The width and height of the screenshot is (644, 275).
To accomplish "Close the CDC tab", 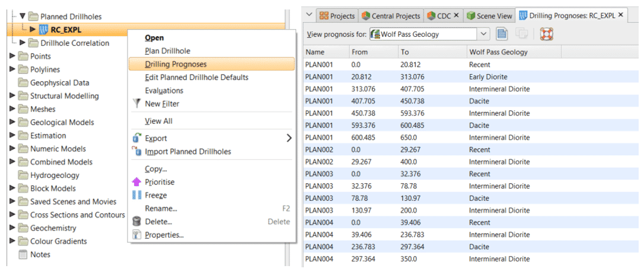I will pos(455,16).
